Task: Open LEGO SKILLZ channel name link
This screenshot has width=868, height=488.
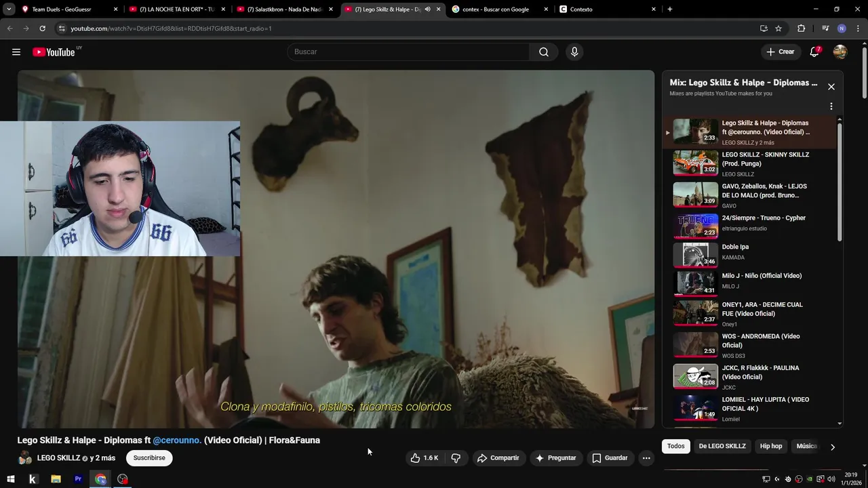Action: click(58, 458)
